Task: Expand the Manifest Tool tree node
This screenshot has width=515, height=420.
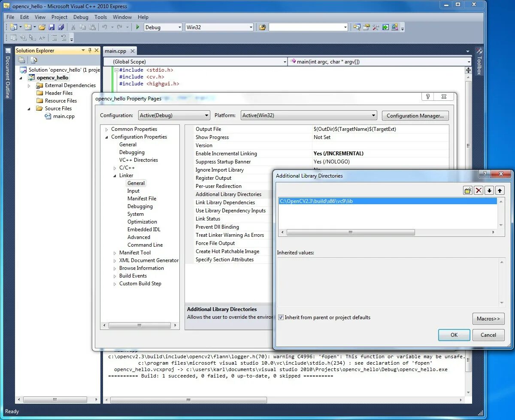Action: pyautogui.click(x=115, y=253)
